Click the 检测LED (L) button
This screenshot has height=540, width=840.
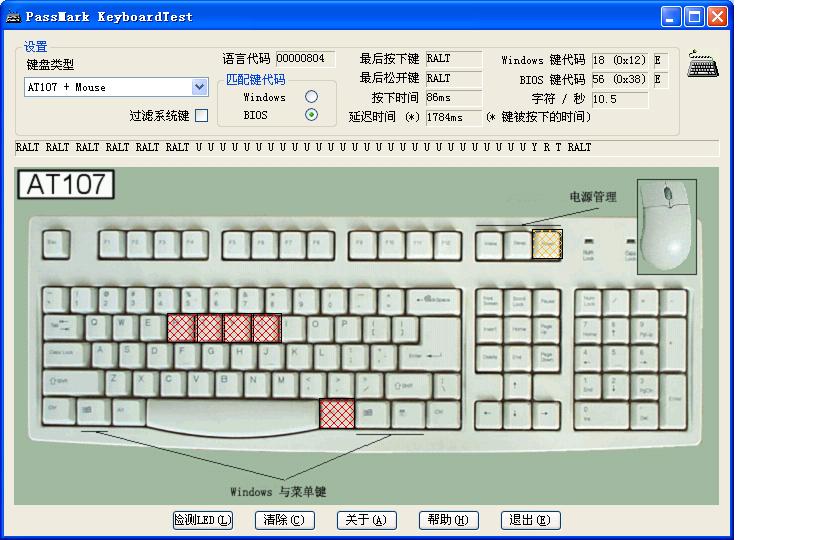(x=203, y=520)
